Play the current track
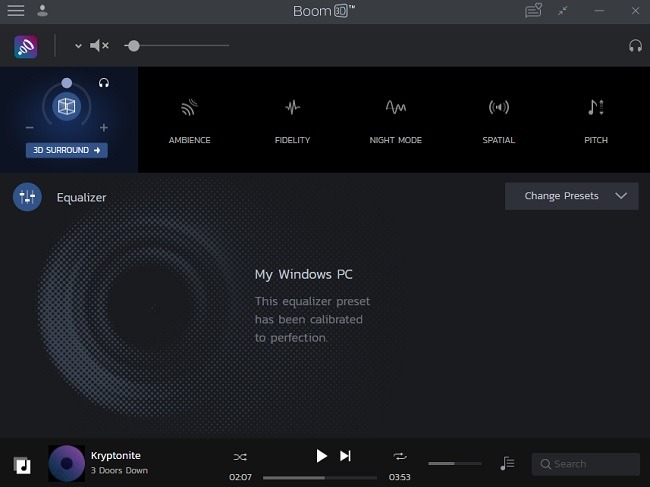 (321, 456)
